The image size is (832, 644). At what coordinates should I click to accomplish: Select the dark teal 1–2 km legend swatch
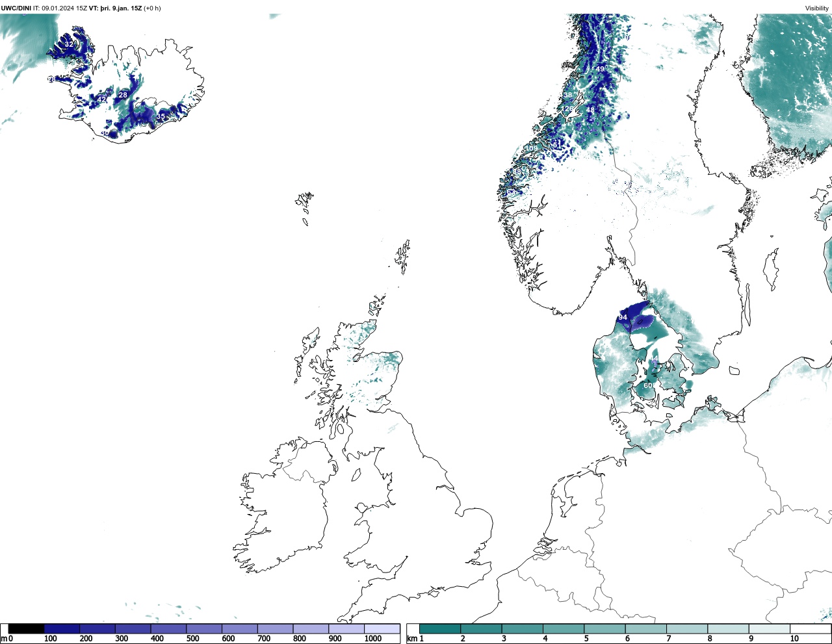click(x=440, y=629)
